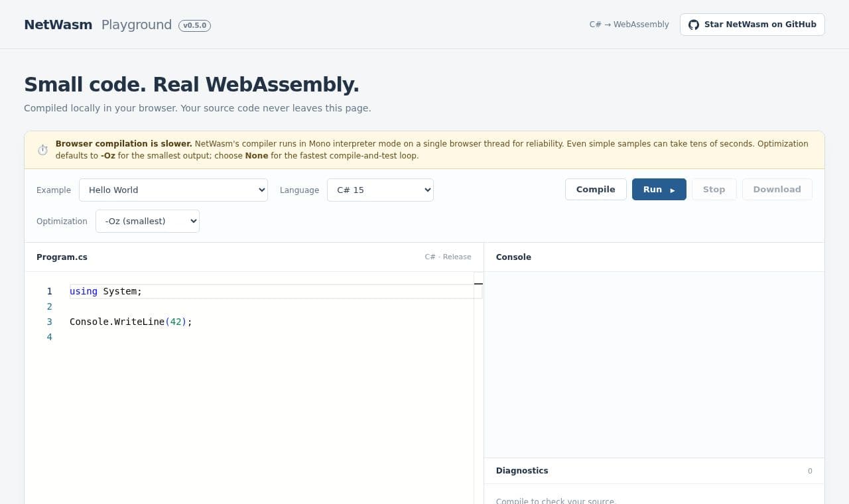Click the GitHub octocat icon

tap(694, 25)
